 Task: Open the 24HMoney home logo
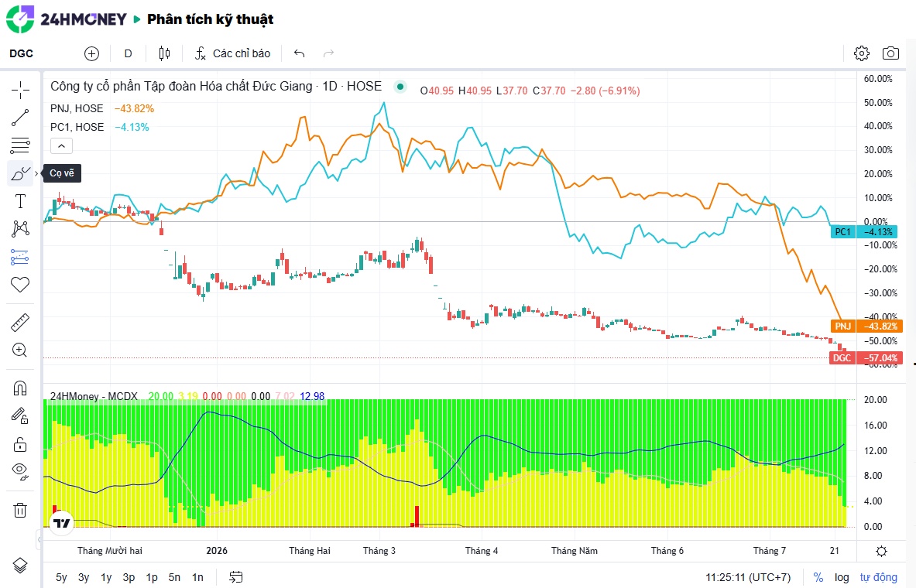point(66,19)
